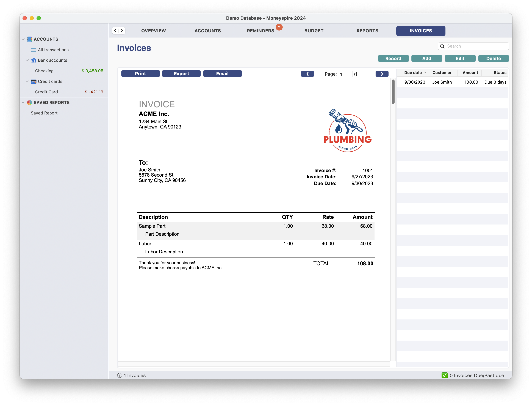Click the invoice total 108.00

coord(365,263)
